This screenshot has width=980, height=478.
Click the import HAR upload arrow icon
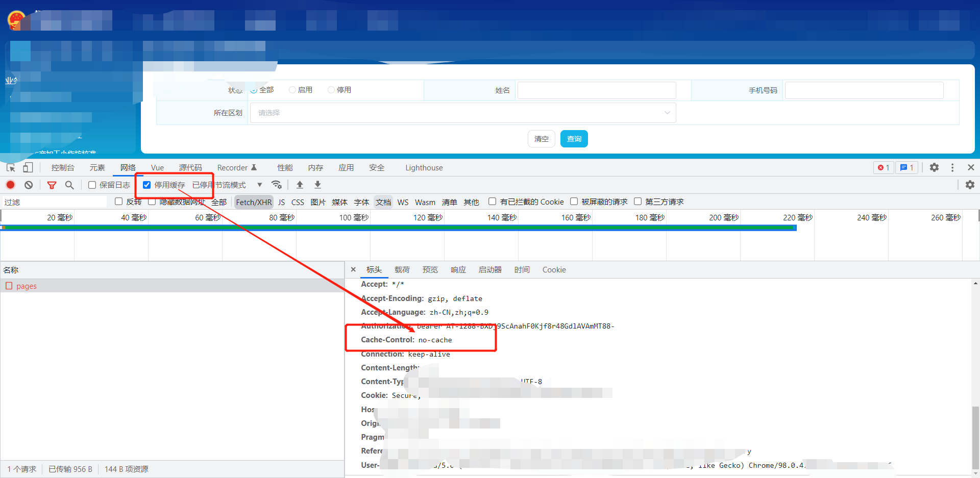[300, 185]
